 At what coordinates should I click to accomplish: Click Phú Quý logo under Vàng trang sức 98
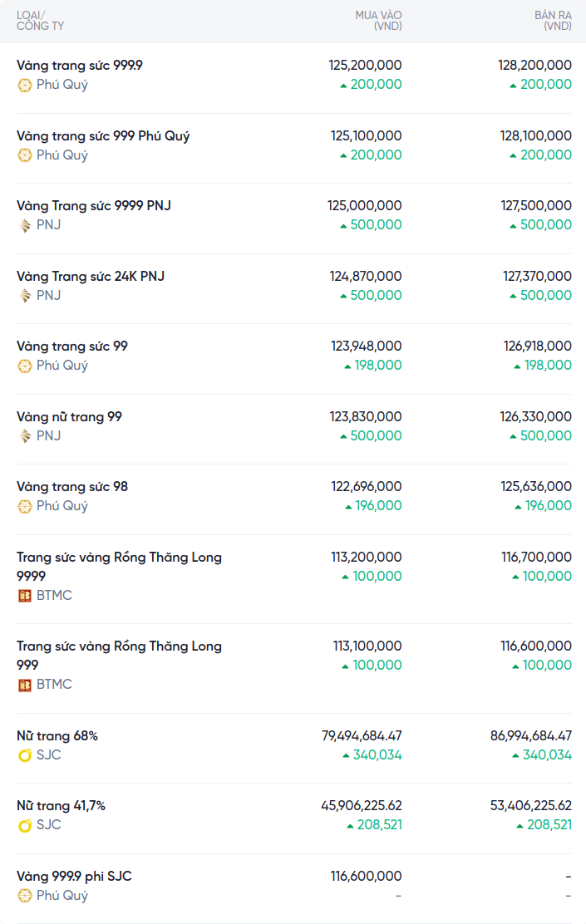(x=25, y=506)
